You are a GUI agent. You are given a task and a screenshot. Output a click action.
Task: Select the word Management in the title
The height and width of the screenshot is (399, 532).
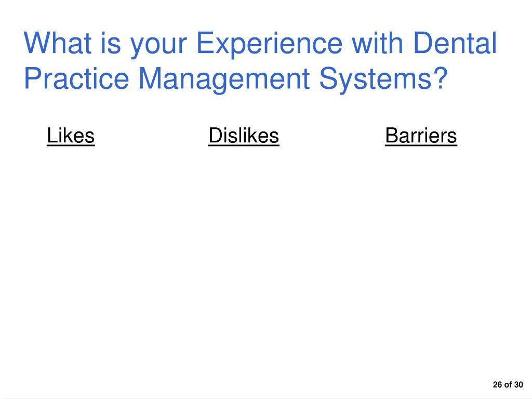pos(224,79)
